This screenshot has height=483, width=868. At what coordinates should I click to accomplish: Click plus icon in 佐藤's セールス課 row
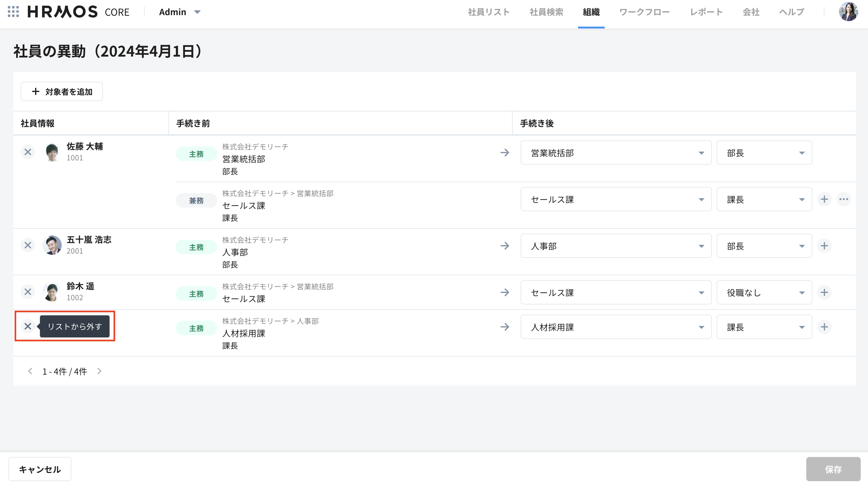[x=824, y=199]
